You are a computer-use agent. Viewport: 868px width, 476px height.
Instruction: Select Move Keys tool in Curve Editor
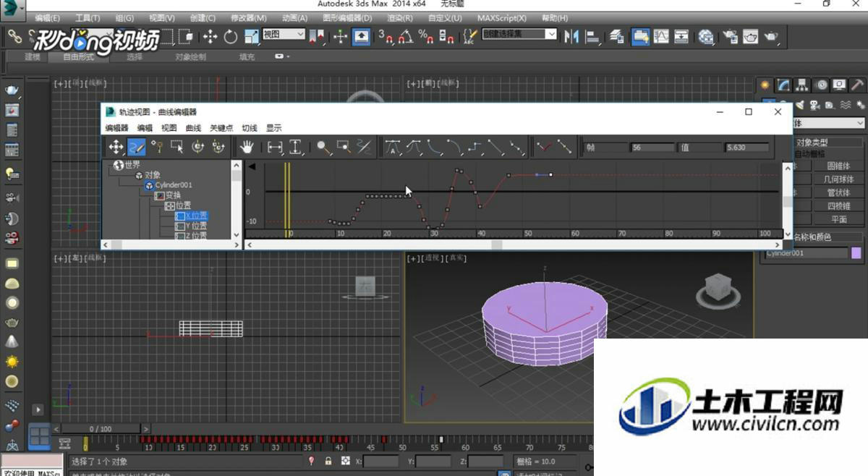tap(116, 147)
